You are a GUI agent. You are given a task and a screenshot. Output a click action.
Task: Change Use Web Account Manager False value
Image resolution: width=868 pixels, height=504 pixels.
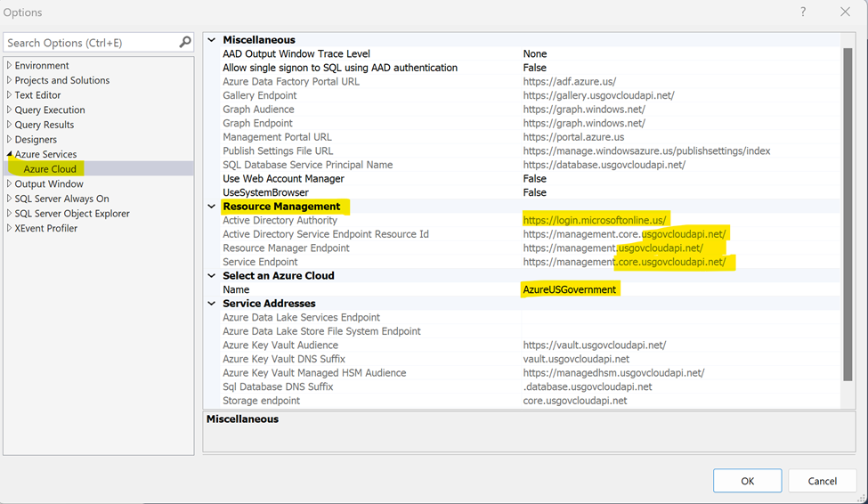coord(535,178)
